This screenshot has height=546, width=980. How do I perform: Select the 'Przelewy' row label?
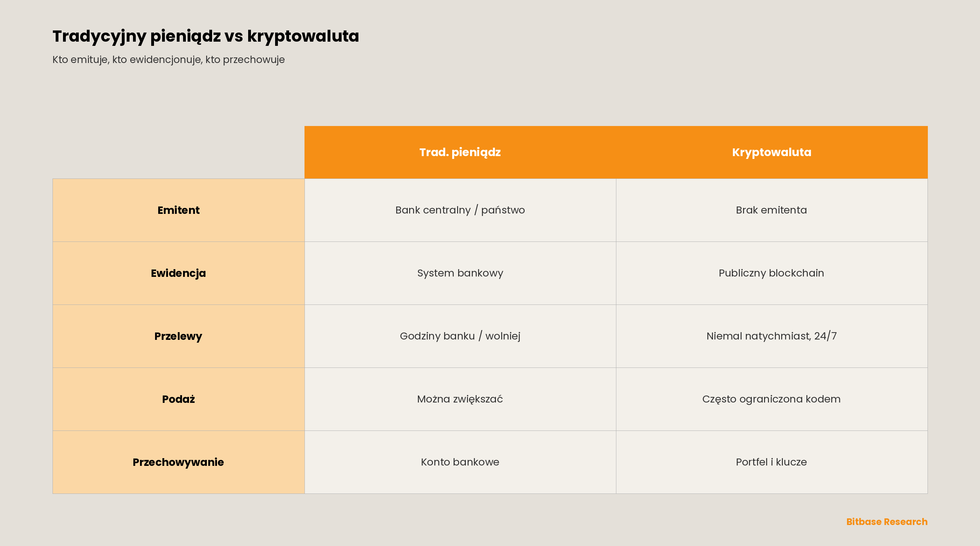178,336
